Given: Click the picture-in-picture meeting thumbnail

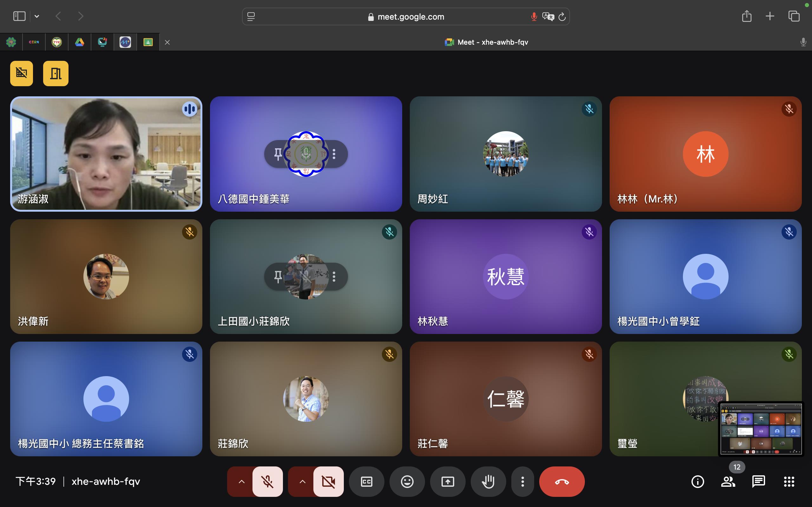Looking at the screenshot, I should pyautogui.click(x=761, y=429).
